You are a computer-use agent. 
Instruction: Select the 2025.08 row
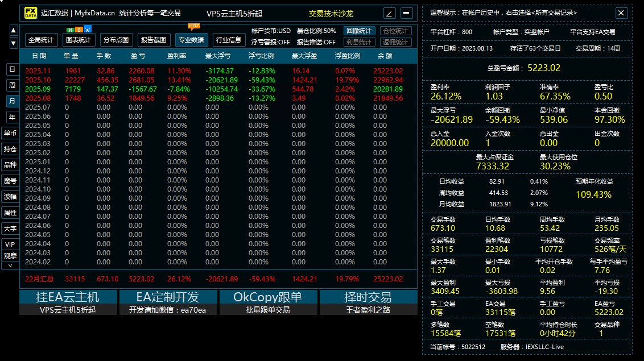tap(218, 98)
